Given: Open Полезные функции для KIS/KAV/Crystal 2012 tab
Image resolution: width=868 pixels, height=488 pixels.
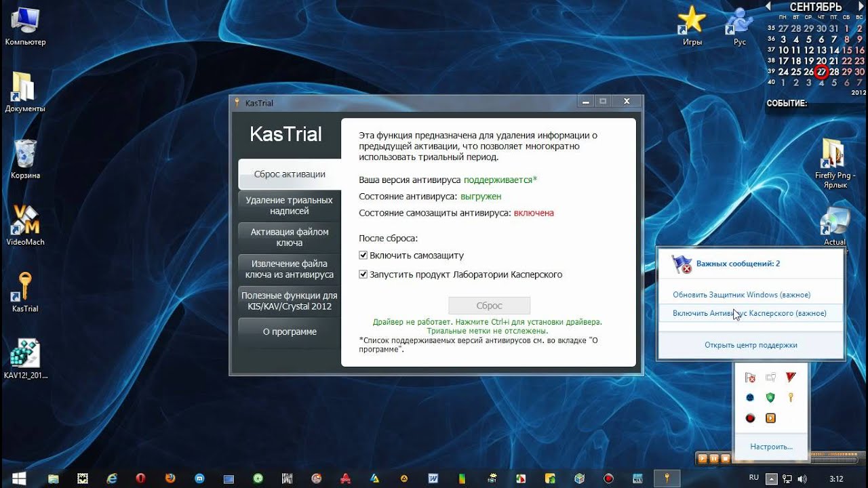Looking at the screenshot, I should (x=290, y=301).
